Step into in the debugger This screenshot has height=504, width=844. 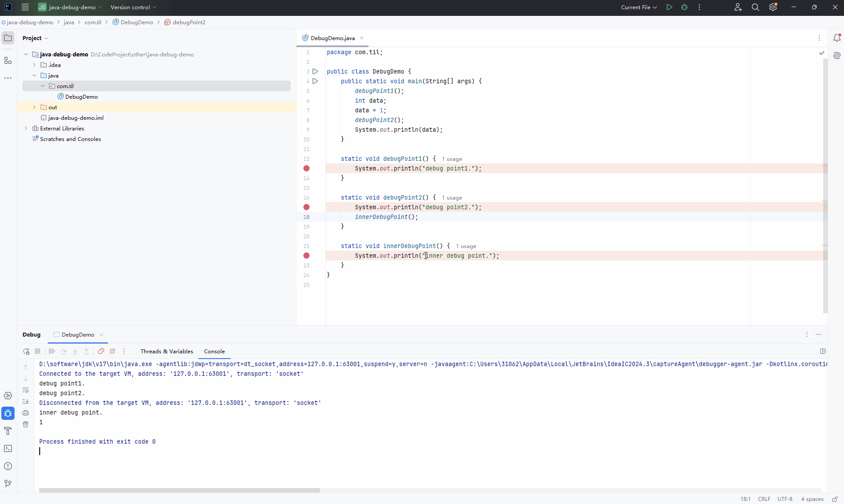pyautogui.click(x=75, y=351)
